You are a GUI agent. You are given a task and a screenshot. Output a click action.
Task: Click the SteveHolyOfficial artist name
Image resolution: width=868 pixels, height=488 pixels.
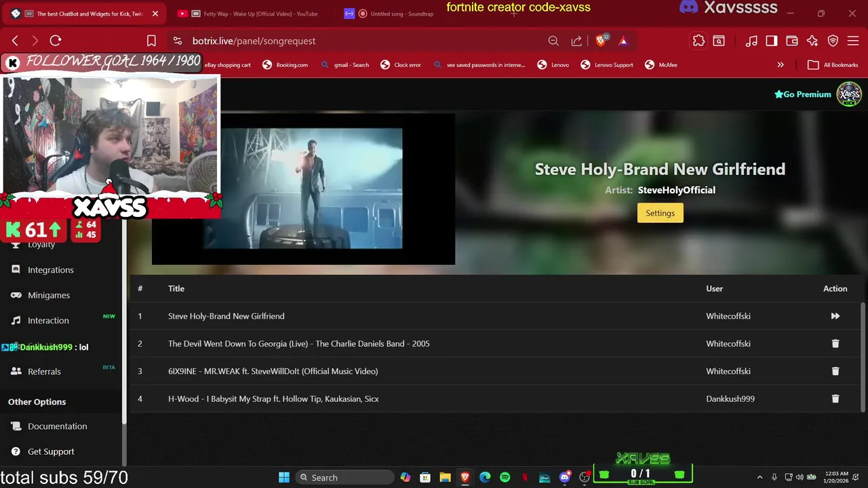coord(676,190)
